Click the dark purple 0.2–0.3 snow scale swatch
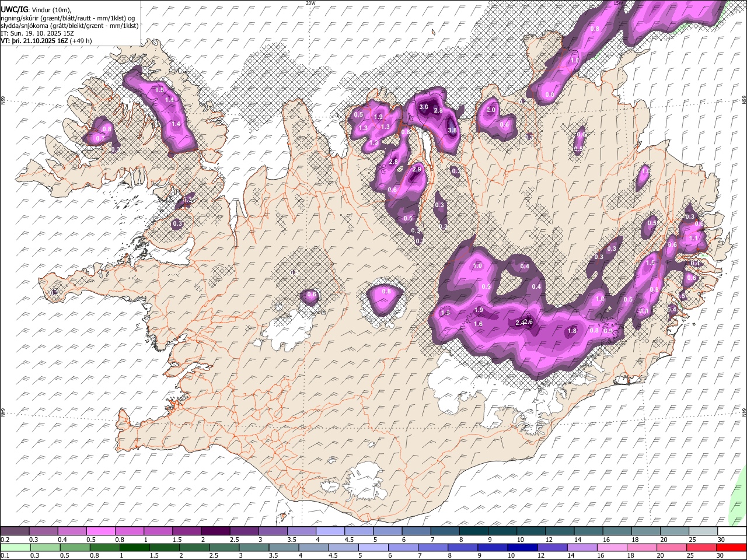Viewport: 747px width, 560px height. (15, 531)
